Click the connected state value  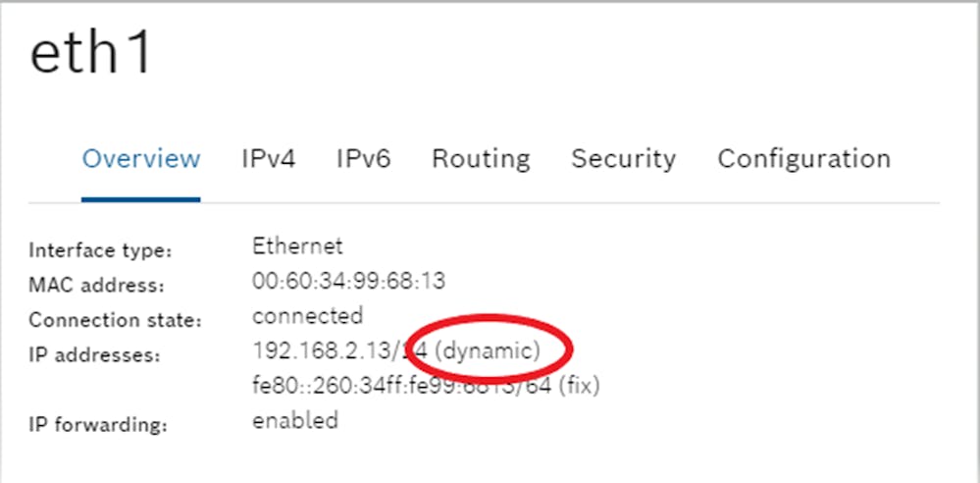(307, 315)
